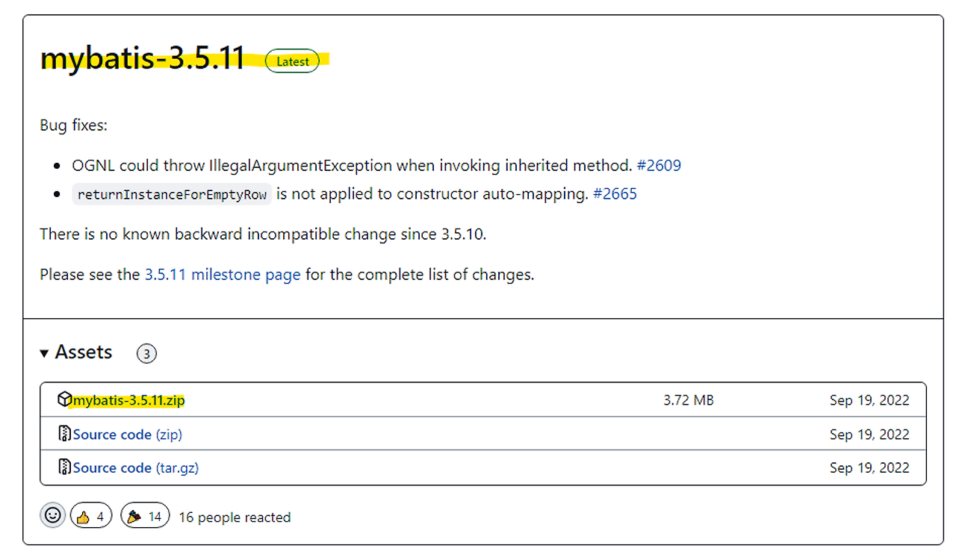
Task: Open issue link #2609
Action: [x=659, y=165]
